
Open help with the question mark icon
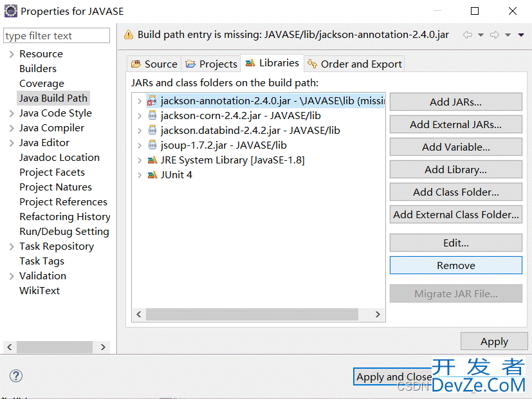(x=16, y=376)
